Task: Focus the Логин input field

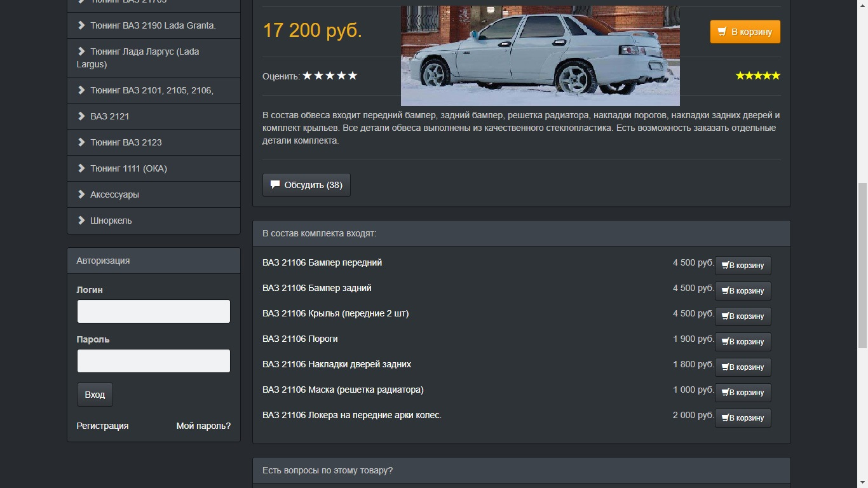Action: tap(154, 311)
